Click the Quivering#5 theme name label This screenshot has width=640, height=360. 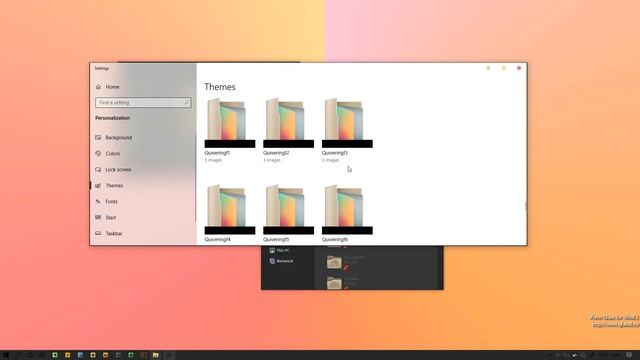pos(276,240)
